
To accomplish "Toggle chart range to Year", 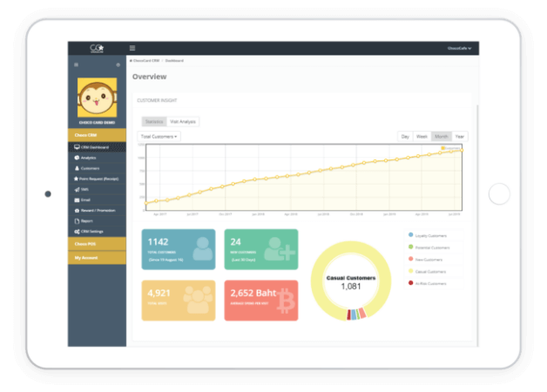I will 459,137.
